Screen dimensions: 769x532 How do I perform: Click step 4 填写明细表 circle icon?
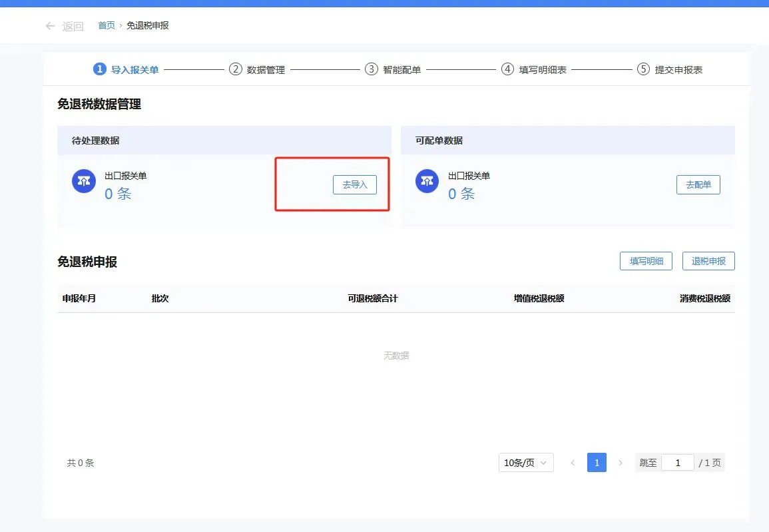(x=507, y=69)
